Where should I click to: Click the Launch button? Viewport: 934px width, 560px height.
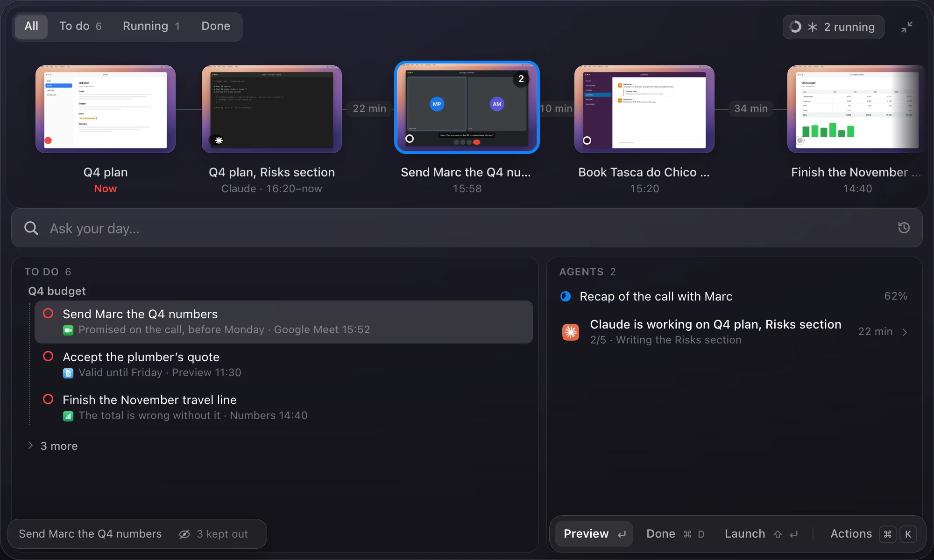761,534
